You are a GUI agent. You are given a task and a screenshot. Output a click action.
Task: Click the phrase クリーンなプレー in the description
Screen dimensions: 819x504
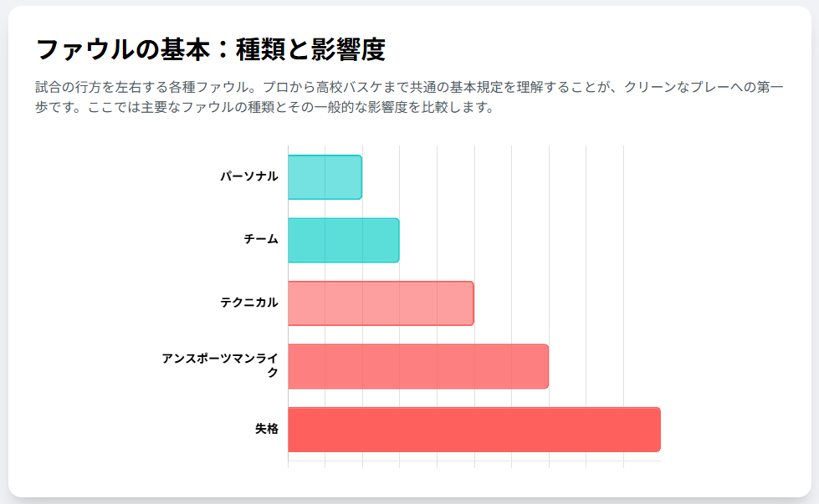tap(675, 87)
